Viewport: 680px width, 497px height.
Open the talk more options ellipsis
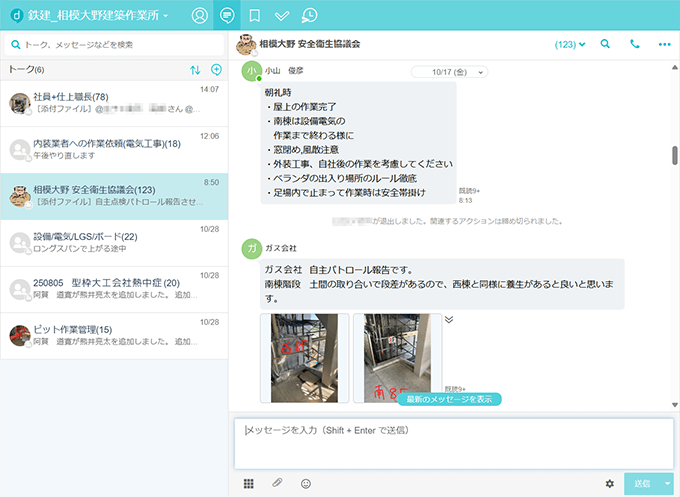coord(664,44)
